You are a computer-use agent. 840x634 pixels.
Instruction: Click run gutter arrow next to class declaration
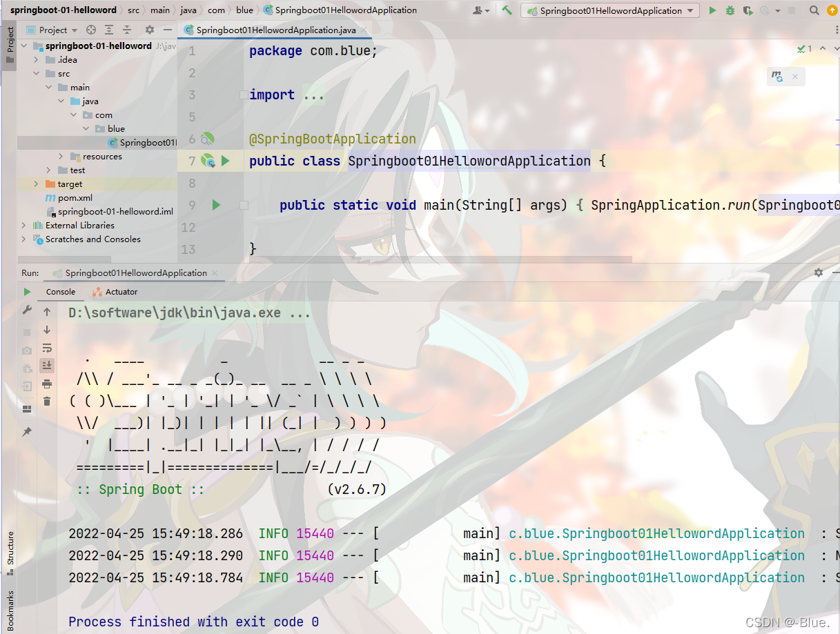(225, 161)
